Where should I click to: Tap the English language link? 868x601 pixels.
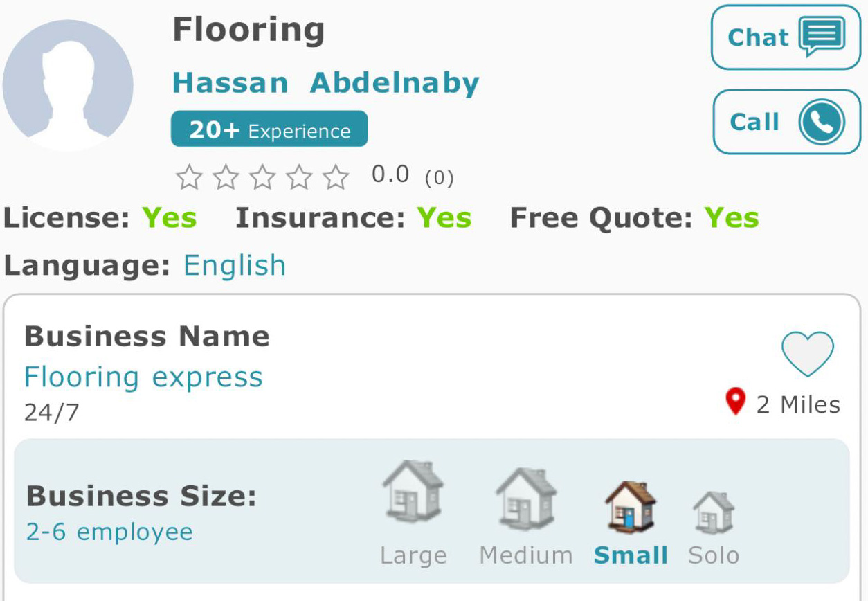(235, 265)
